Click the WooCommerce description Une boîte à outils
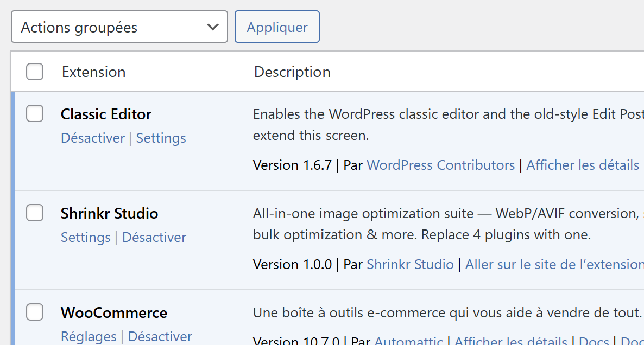 click(x=449, y=312)
